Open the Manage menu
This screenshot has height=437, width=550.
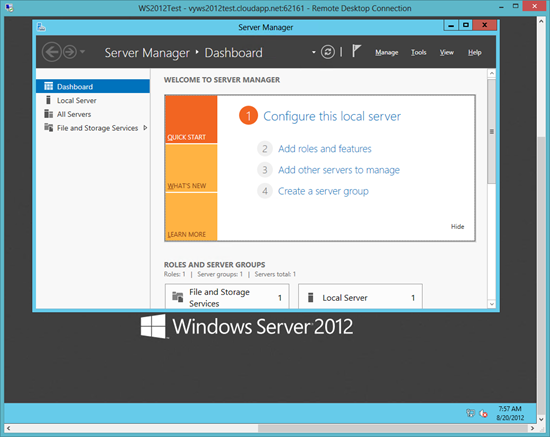point(387,53)
